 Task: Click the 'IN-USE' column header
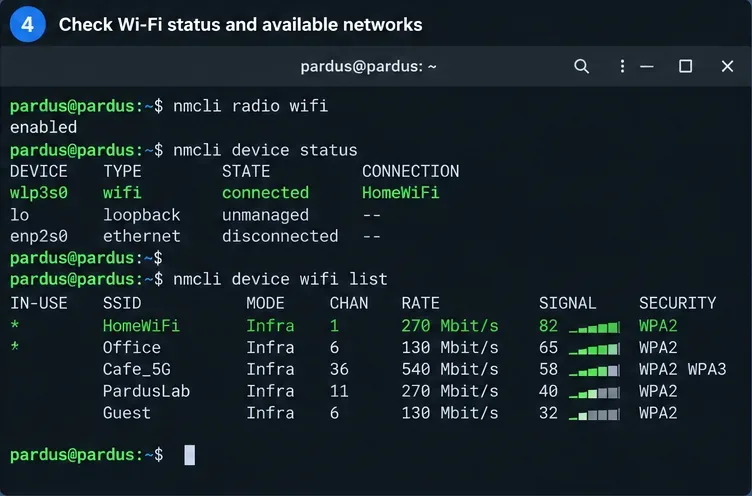point(39,303)
